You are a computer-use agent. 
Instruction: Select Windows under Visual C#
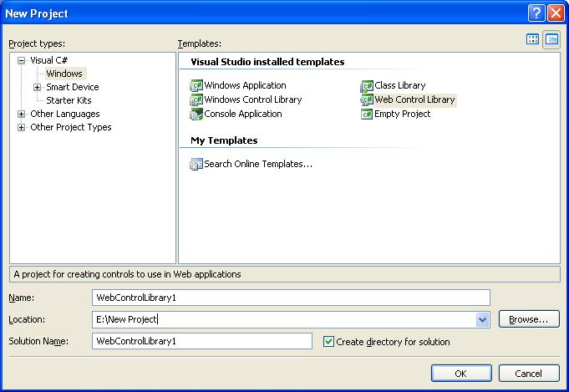click(x=64, y=74)
